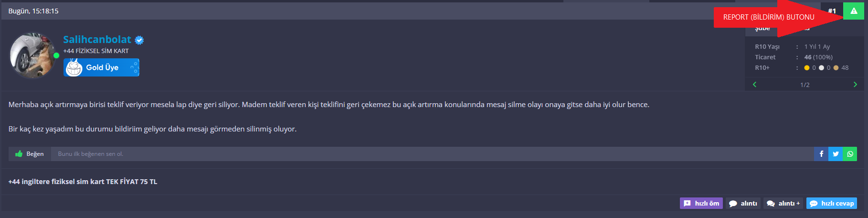Image resolution: width=868 pixels, height=218 pixels.
Task: Share the post on Facebook
Action: [821, 154]
